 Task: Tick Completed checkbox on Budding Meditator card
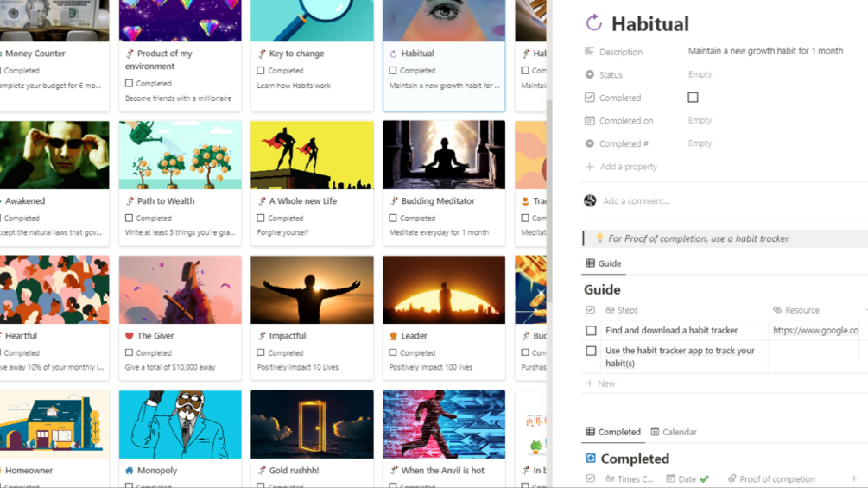[x=392, y=218]
